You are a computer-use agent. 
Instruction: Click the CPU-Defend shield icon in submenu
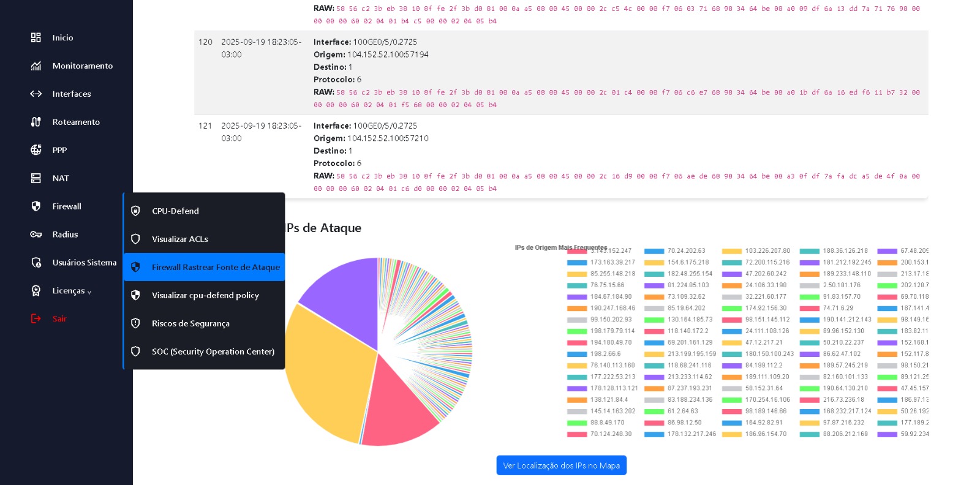[136, 211]
